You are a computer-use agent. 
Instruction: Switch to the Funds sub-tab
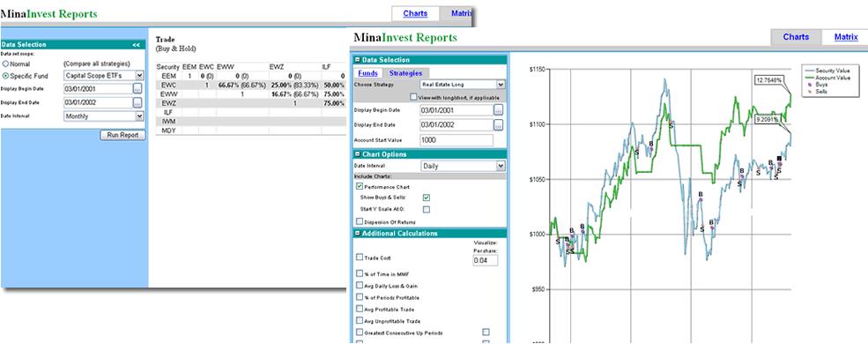point(367,73)
